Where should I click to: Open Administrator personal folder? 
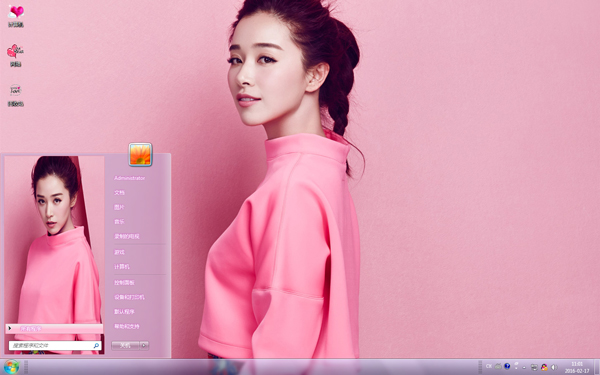pos(129,178)
